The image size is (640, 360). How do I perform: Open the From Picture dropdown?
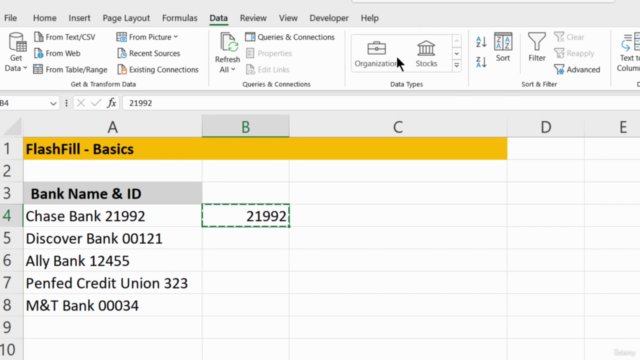click(x=147, y=37)
